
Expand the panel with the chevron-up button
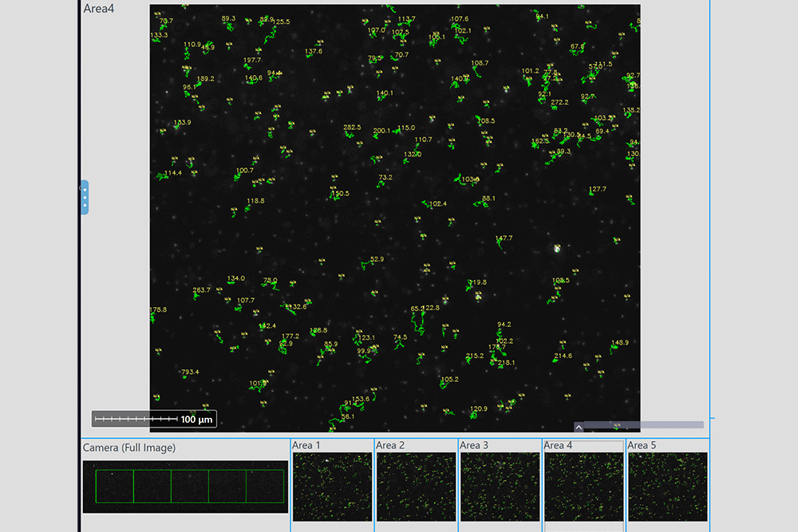579,427
